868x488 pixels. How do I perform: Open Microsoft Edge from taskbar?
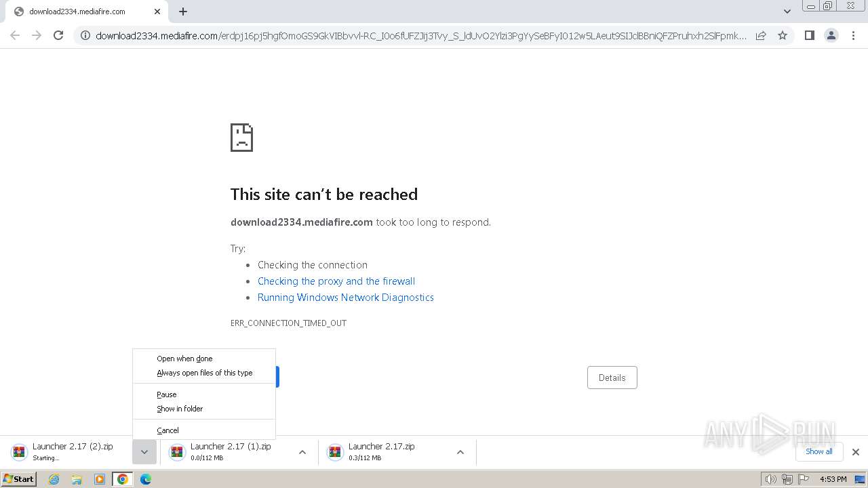[145, 479]
